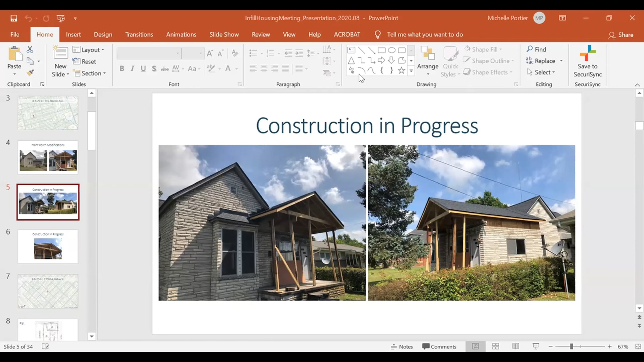The width and height of the screenshot is (644, 362).
Task: Switch to the Design tab
Action: tap(103, 35)
